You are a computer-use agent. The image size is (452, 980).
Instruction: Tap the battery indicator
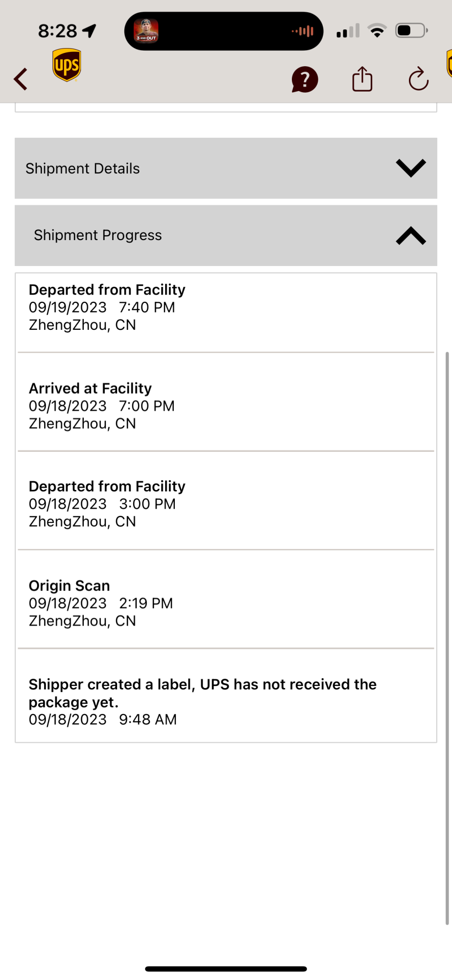(412, 31)
